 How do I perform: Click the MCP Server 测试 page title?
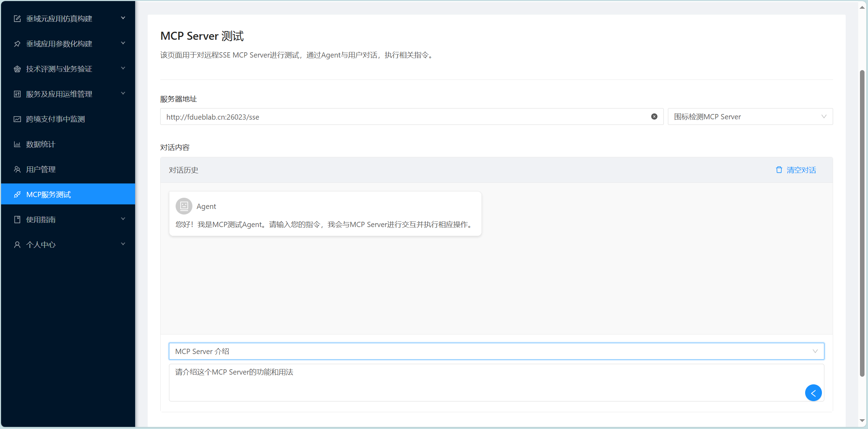(x=202, y=36)
